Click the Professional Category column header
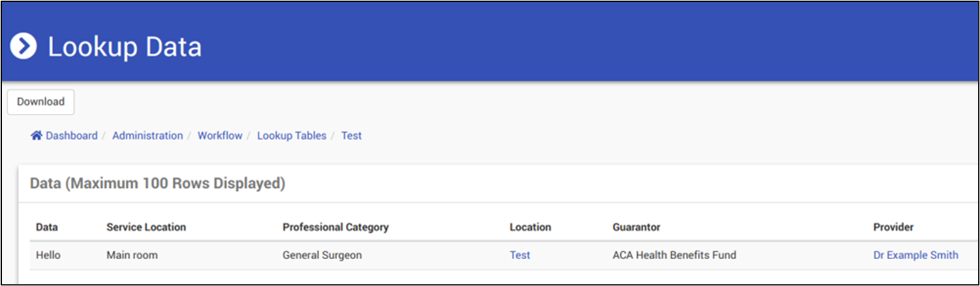Viewport: 980px width, 286px height. point(335,227)
